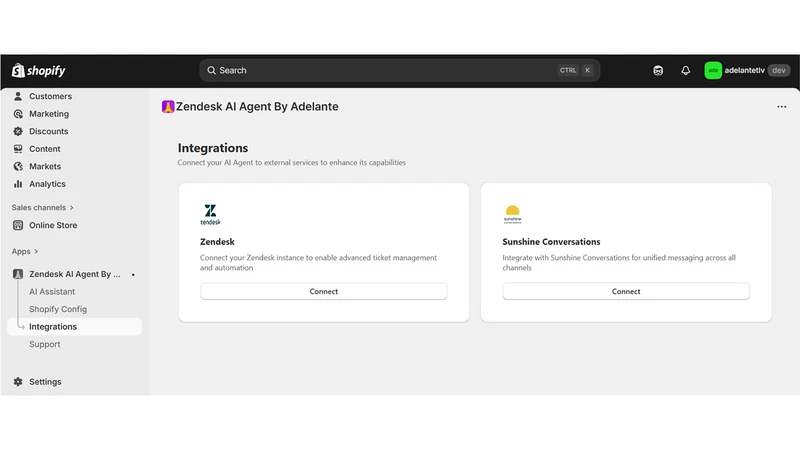
Task: Click the Sunshine Conversations card title
Action: click(551, 242)
